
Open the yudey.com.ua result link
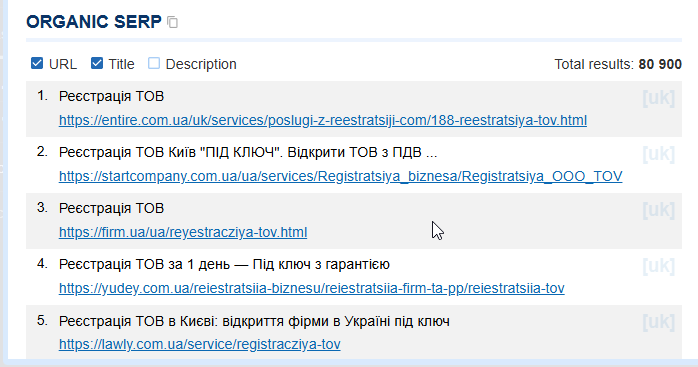[x=312, y=288]
